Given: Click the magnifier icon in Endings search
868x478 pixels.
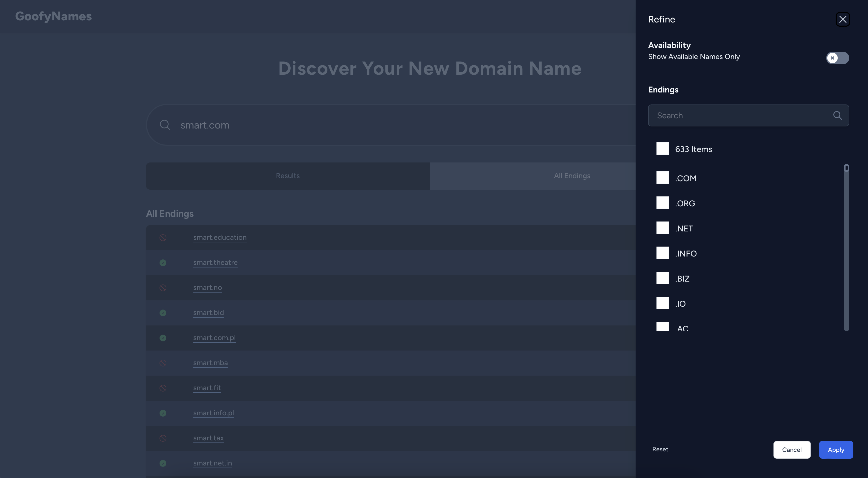Looking at the screenshot, I should pos(837,115).
